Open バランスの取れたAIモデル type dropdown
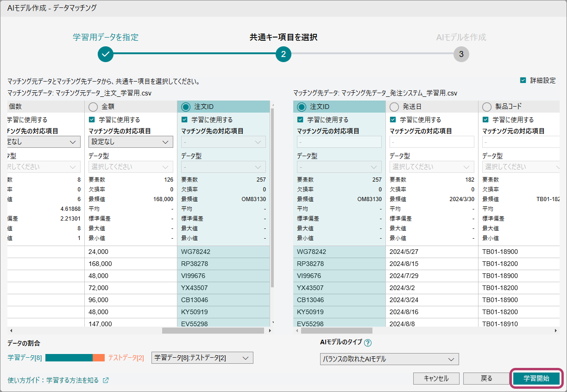The image size is (567, 392). (390, 359)
